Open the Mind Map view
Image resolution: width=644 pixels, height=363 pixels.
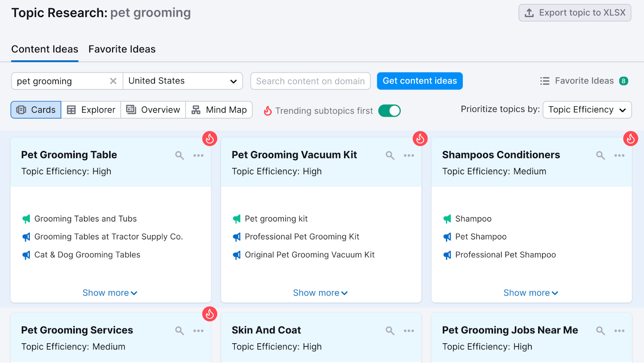[x=219, y=109]
